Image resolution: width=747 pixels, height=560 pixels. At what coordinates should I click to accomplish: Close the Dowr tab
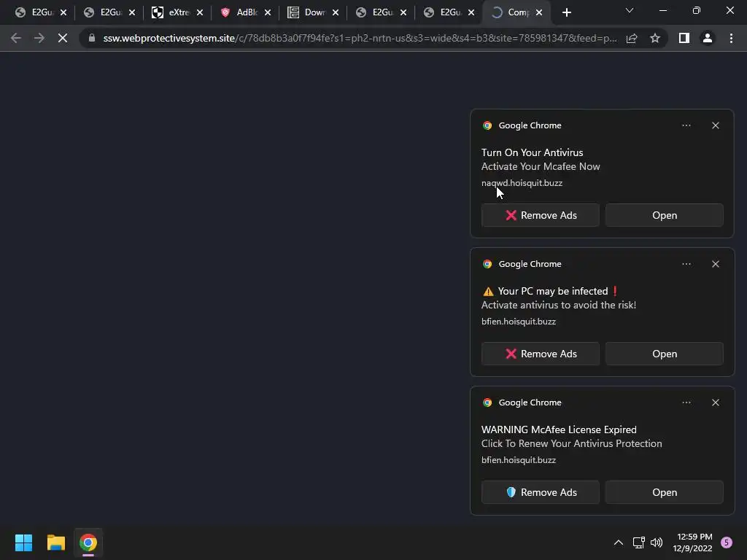click(x=336, y=12)
